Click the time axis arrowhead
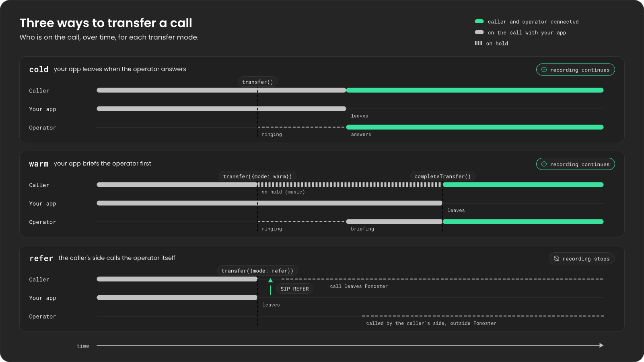The height and width of the screenshot is (362, 644). coord(601,346)
